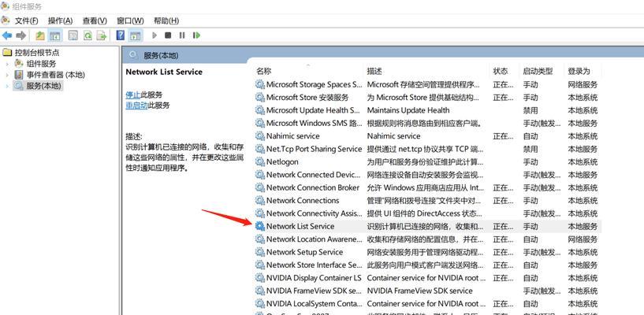Screen dimensions: 644x315
Task: Click the Maintains Update Health description
Action: coord(408,110)
